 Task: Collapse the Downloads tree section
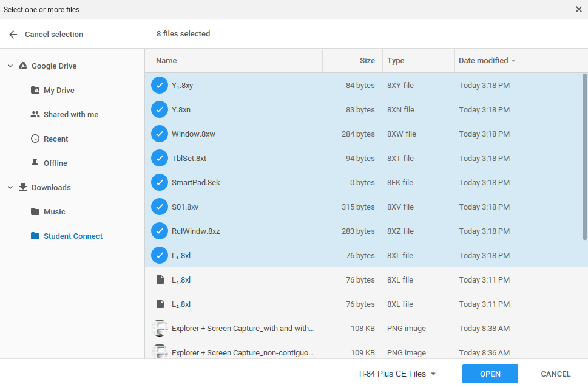click(10, 187)
